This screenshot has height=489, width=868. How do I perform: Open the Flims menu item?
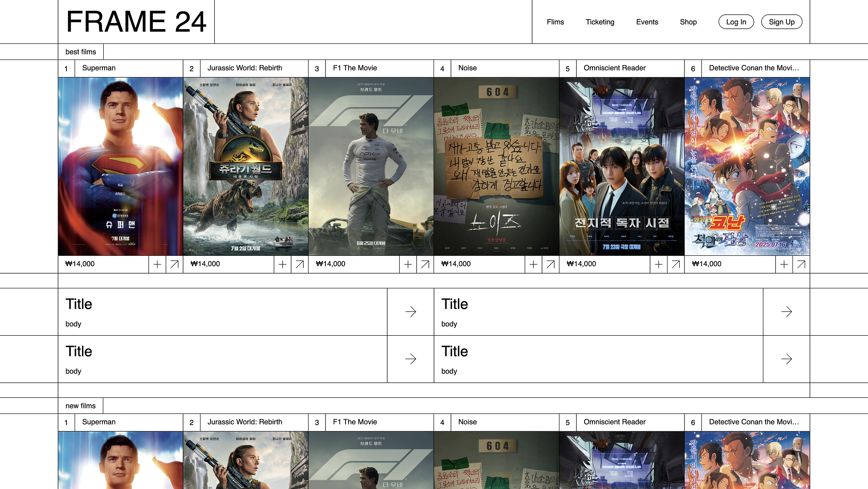coord(556,22)
